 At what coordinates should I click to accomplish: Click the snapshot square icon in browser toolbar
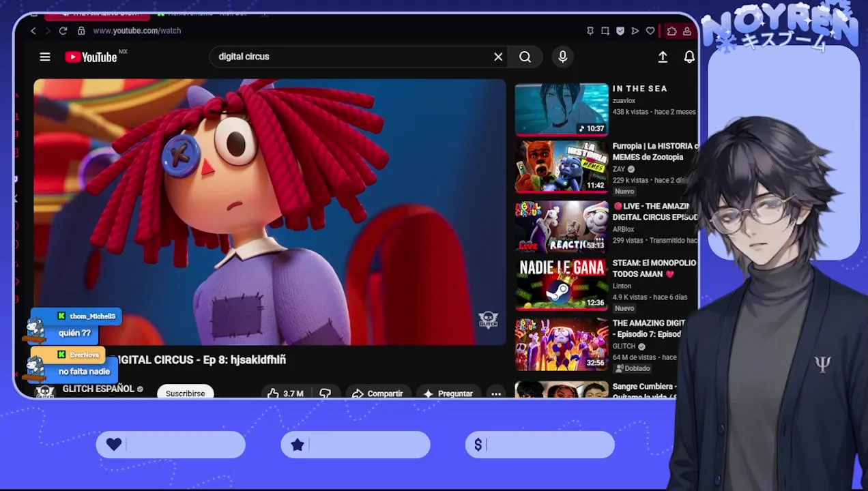coord(605,31)
